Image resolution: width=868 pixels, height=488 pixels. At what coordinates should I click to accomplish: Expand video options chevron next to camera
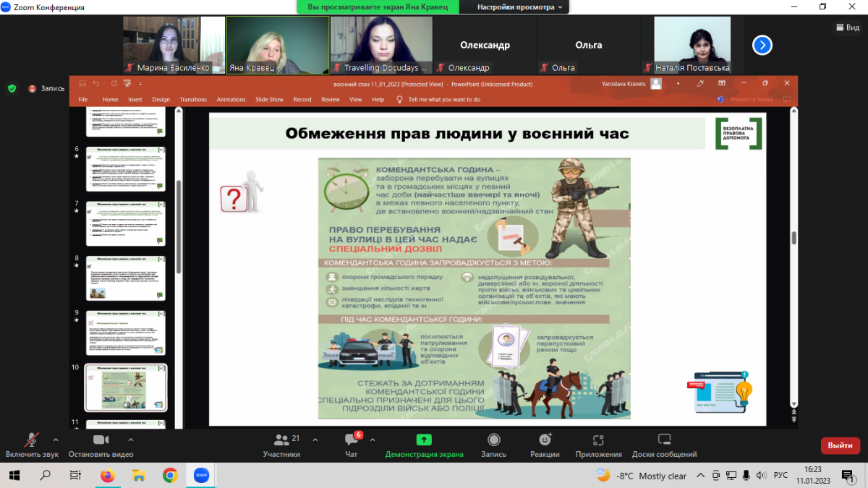[x=130, y=439]
